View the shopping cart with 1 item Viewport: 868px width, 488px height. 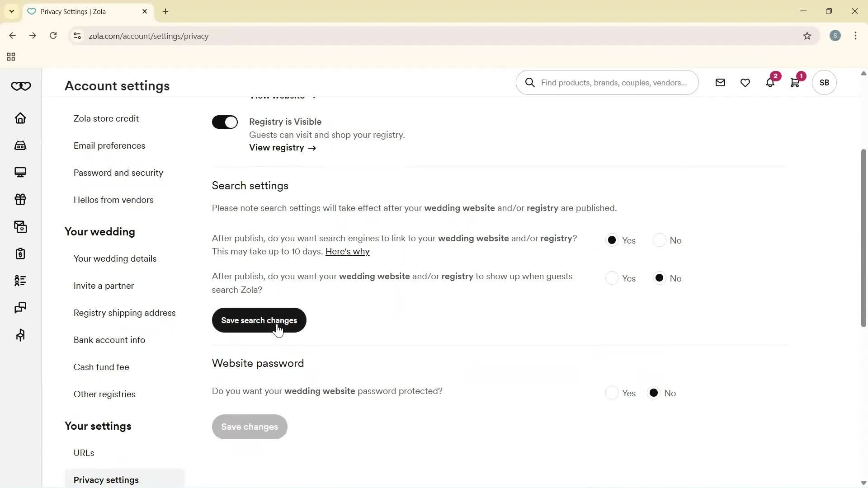pos(796,82)
